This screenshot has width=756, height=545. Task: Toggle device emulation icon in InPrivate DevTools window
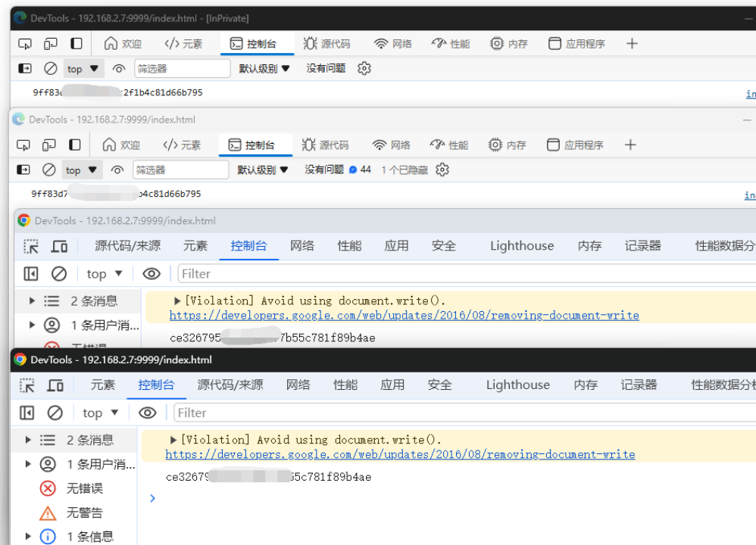[50, 44]
